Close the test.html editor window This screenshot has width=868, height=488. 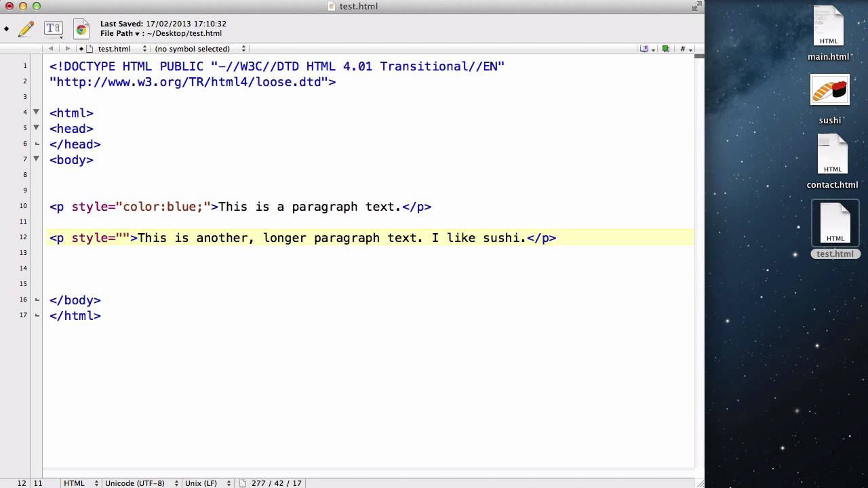pyautogui.click(x=9, y=6)
